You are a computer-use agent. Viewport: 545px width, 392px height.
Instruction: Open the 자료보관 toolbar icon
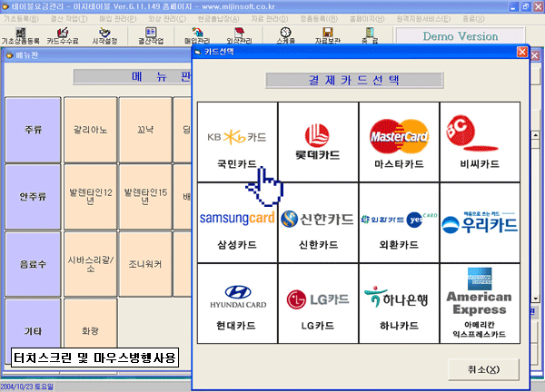coord(327,35)
